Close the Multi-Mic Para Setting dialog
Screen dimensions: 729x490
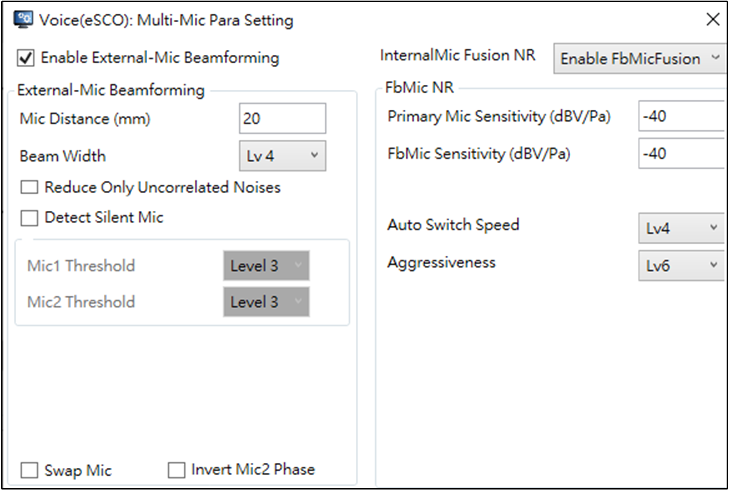713,20
